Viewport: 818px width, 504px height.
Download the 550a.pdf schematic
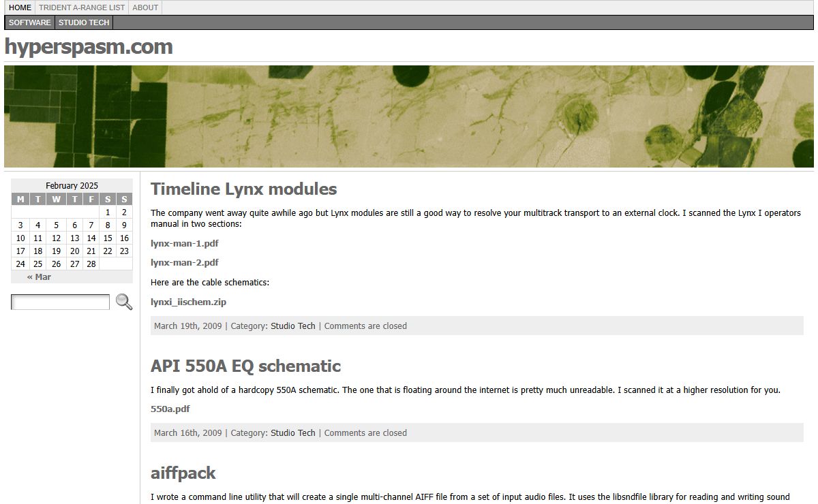170,409
